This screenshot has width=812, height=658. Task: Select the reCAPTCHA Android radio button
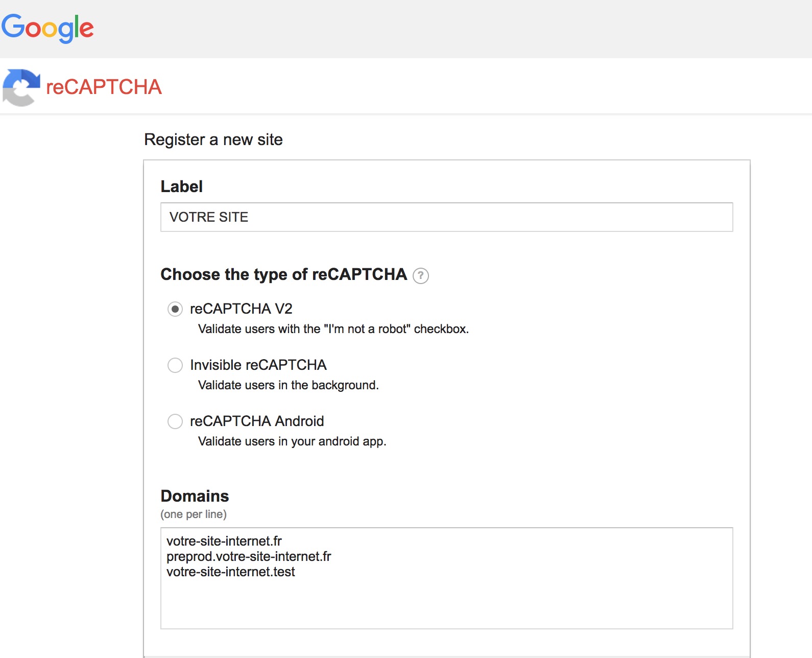coord(175,421)
